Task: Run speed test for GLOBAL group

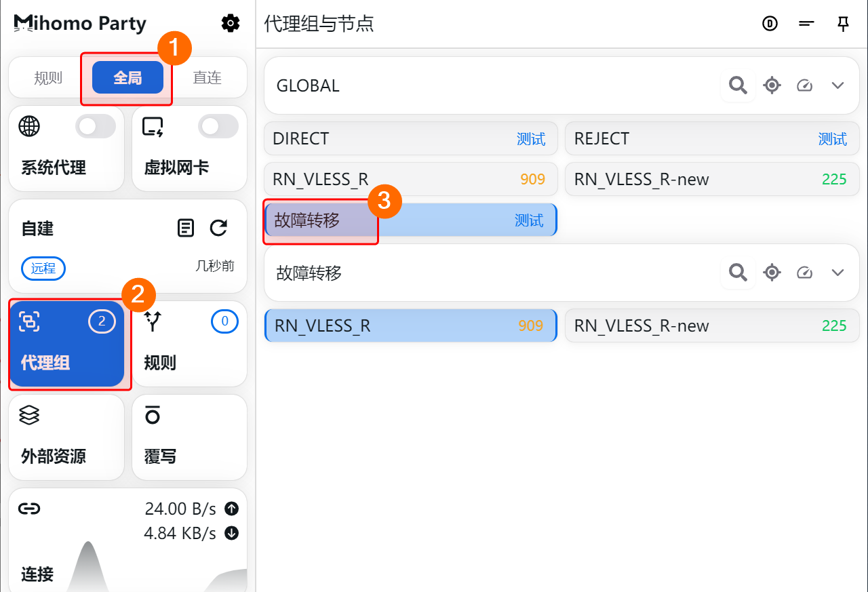Action: pyautogui.click(x=805, y=85)
